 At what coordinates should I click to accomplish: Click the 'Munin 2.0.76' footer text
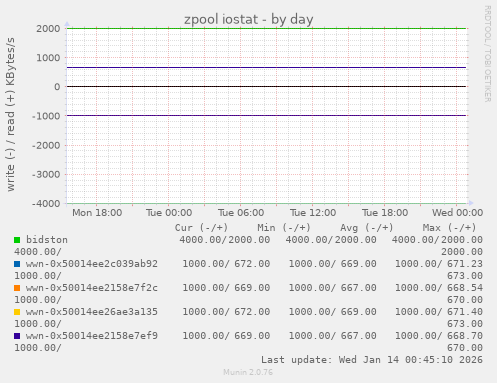(x=248, y=372)
